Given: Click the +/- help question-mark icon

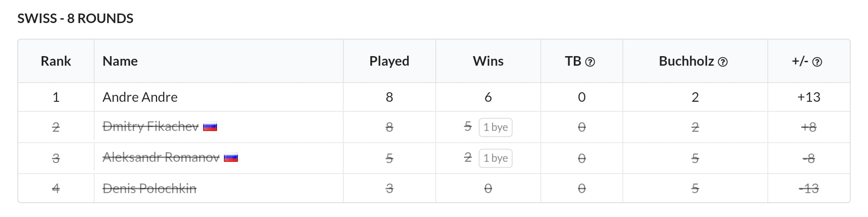Looking at the screenshot, I should point(817,62).
